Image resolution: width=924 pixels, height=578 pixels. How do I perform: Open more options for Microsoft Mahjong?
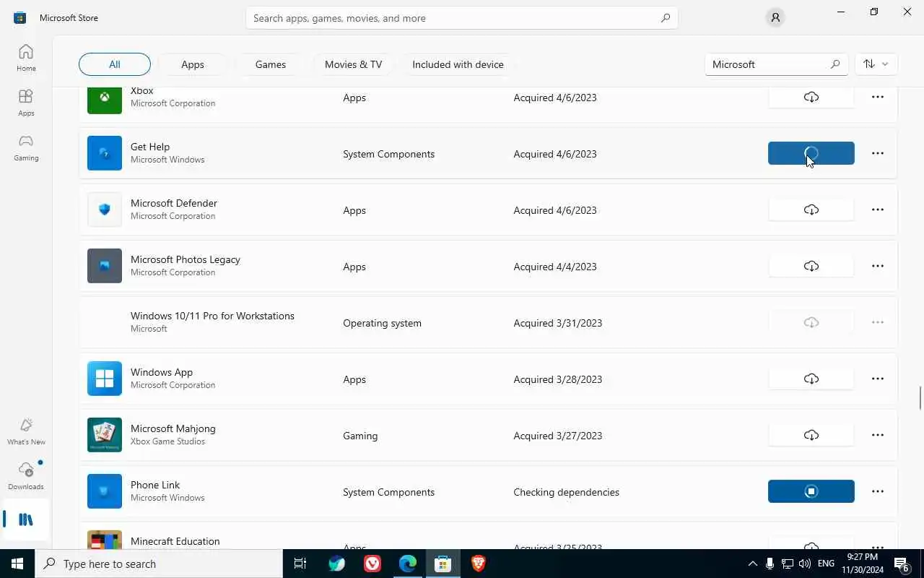tap(878, 435)
